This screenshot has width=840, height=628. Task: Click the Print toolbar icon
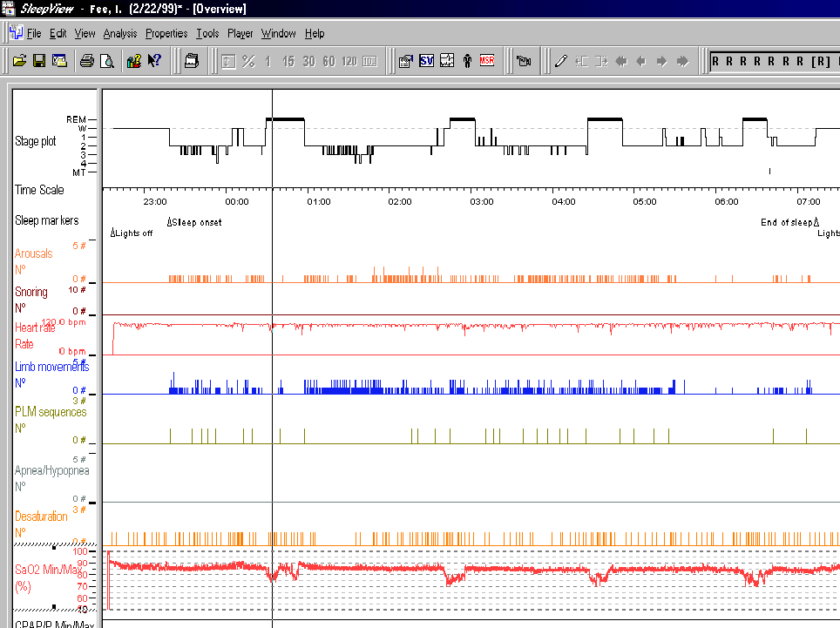[x=86, y=61]
